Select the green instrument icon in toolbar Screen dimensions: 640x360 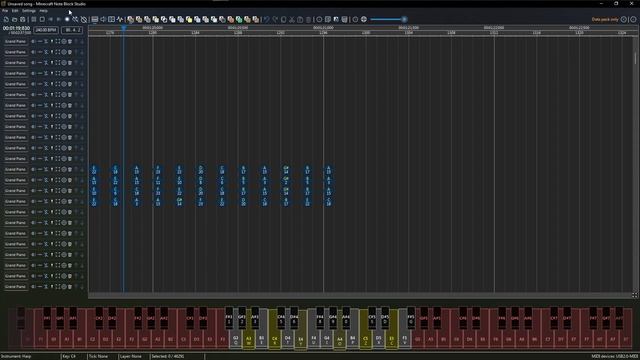click(x=239, y=19)
